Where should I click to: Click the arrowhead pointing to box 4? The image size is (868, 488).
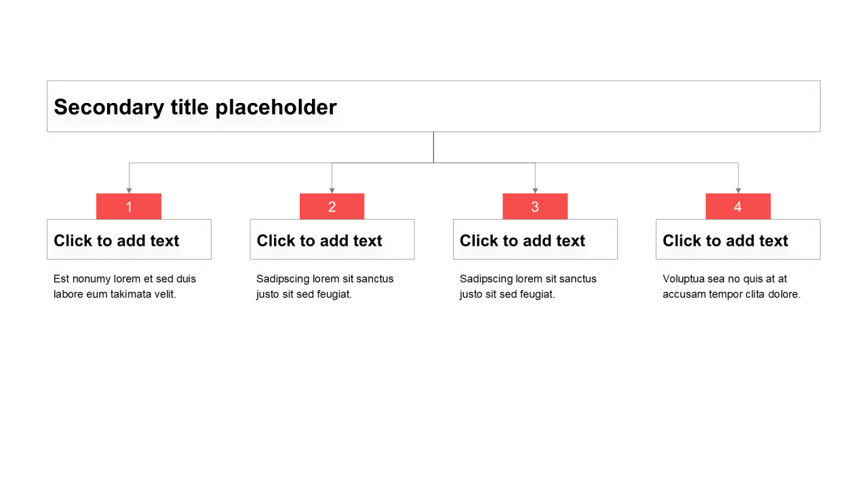click(x=738, y=190)
